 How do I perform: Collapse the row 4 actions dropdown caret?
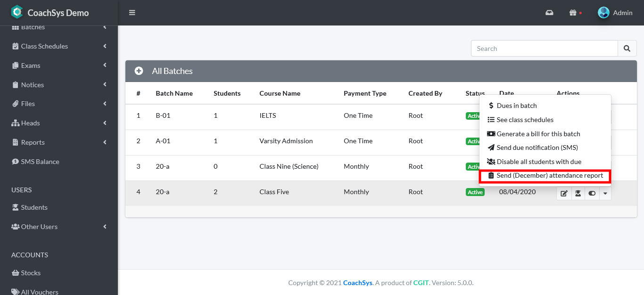point(605,193)
